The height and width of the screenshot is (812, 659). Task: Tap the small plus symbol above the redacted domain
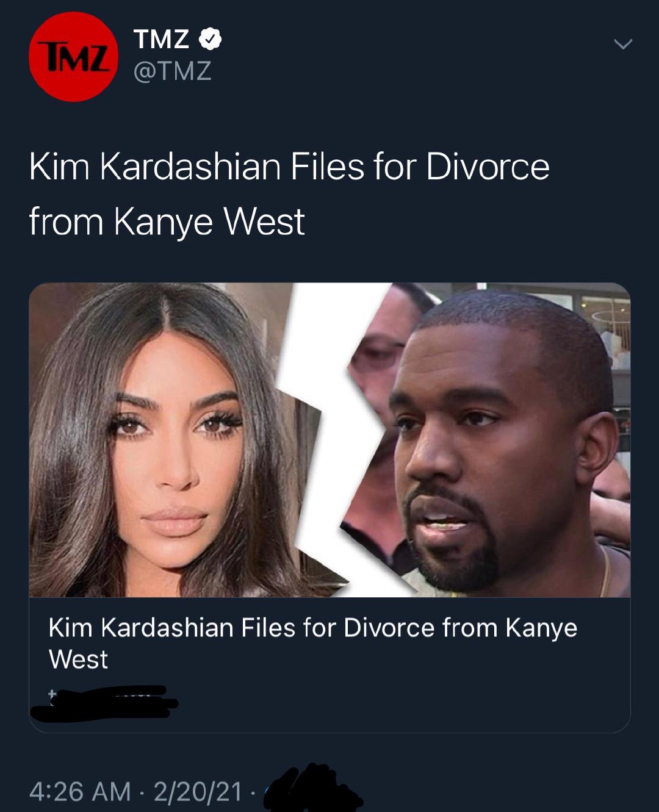[x=52, y=693]
